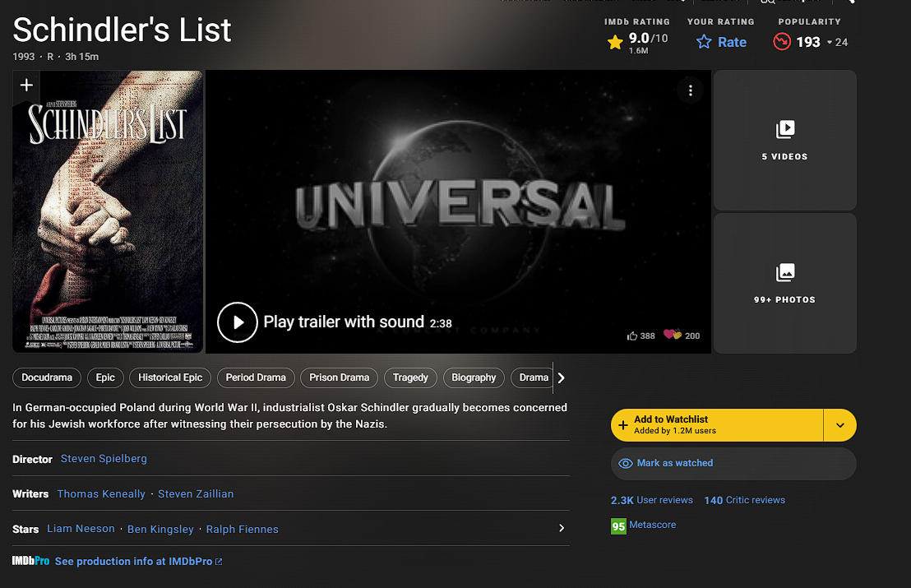Open 2.3K User reviews

(x=652, y=500)
